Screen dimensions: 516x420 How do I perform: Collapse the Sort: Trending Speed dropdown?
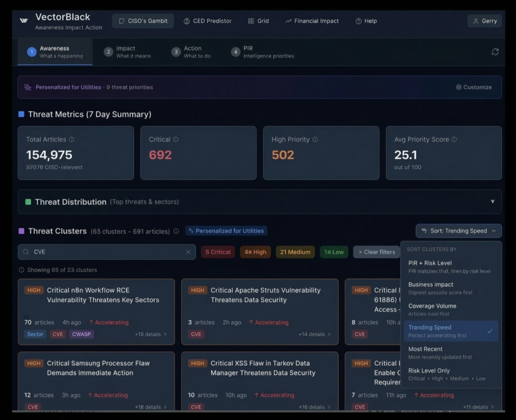click(459, 231)
